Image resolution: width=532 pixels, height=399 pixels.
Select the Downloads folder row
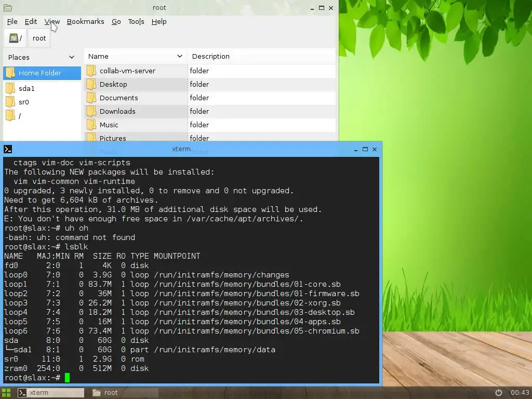coord(210,112)
